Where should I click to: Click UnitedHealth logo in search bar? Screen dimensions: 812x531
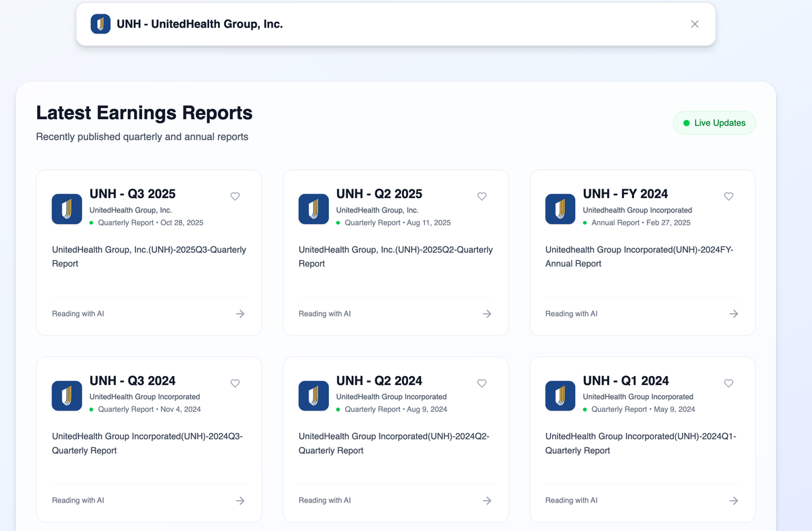101,24
